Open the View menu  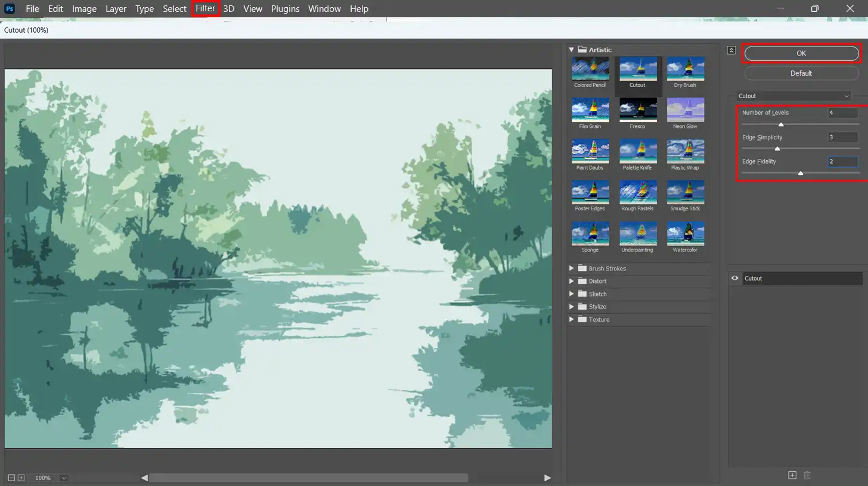(253, 8)
